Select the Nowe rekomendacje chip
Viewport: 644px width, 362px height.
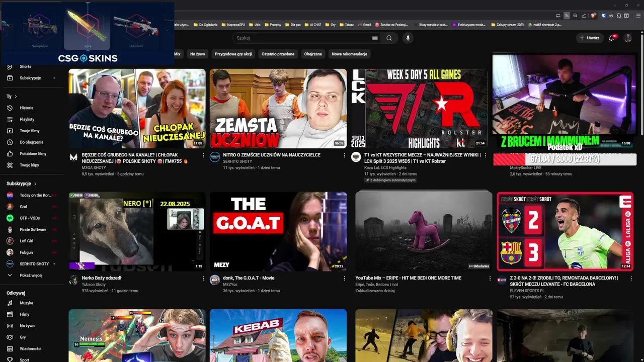point(349,54)
